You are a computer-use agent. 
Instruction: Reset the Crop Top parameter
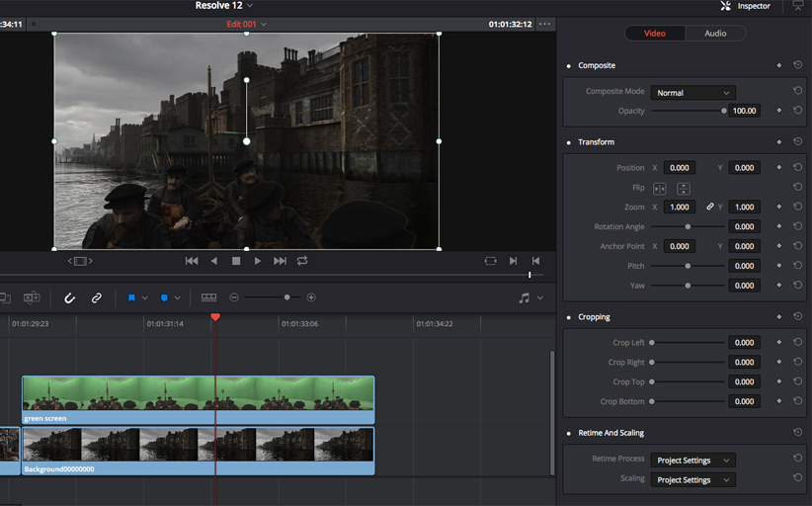click(x=797, y=381)
